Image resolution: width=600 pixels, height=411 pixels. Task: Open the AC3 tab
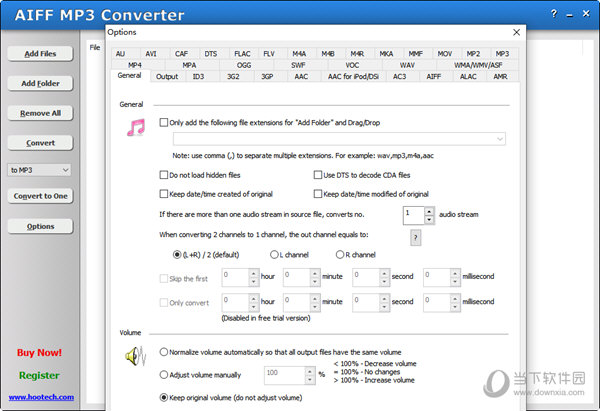399,77
